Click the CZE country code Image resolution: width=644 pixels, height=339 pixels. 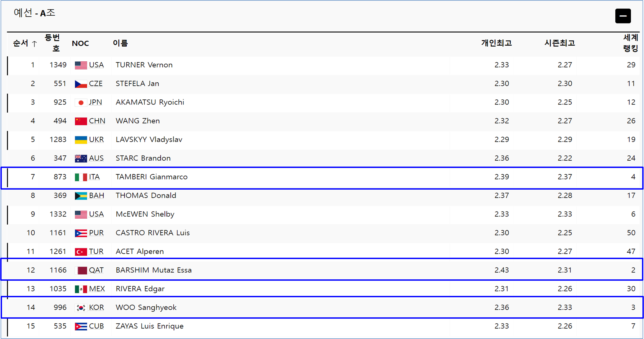pyautogui.click(x=96, y=84)
